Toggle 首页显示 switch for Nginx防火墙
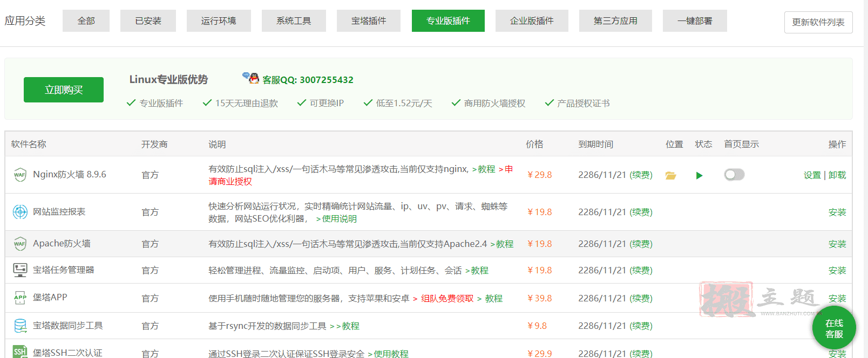The width and height of the screenshot is (868, 358). coord(734,175)
